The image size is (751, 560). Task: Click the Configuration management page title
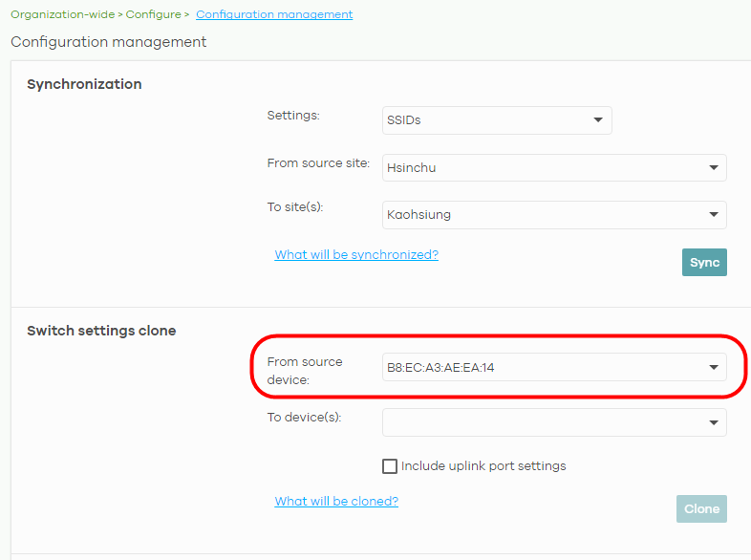pos(108,42)
